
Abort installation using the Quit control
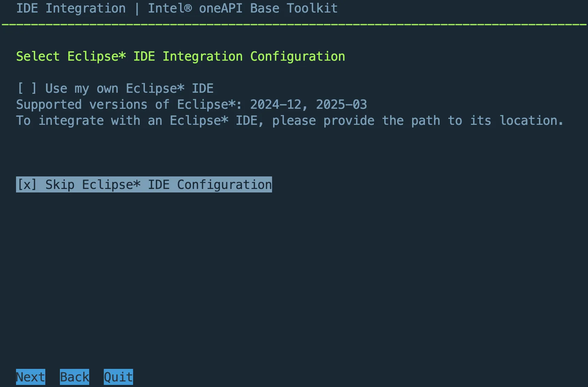118,377
